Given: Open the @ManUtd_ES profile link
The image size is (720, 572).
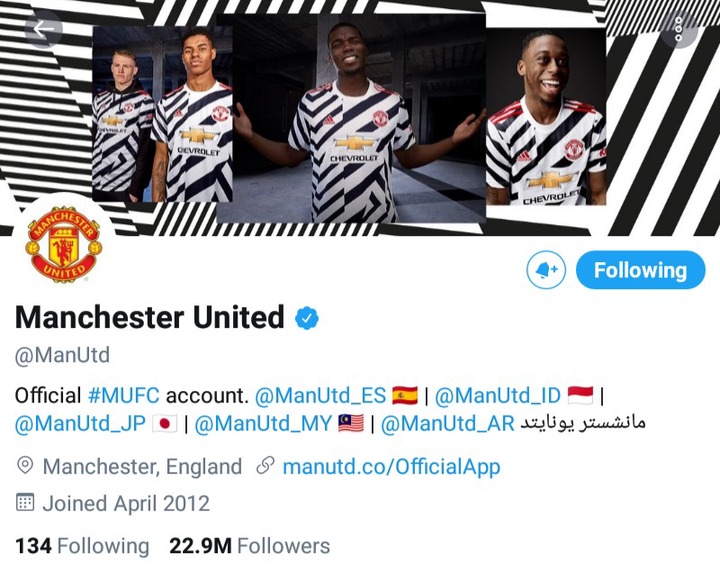Looking at the screenshot, I should click(x=320, y=395).
